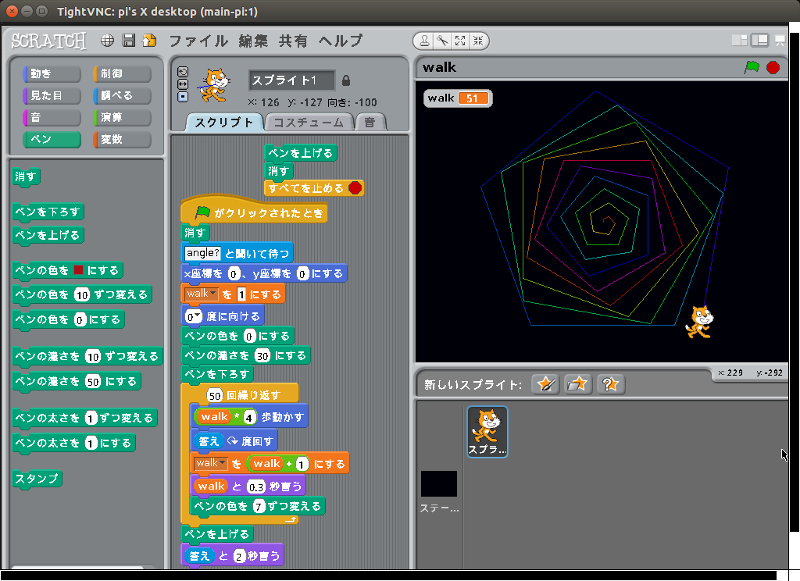Select the ペン block category
This screenshot has height=581, width=800.
click(x=52, y=139)
